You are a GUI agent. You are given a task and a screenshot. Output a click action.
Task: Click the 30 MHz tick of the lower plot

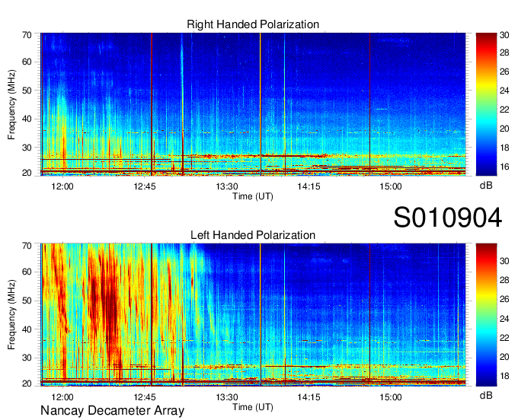27,358
